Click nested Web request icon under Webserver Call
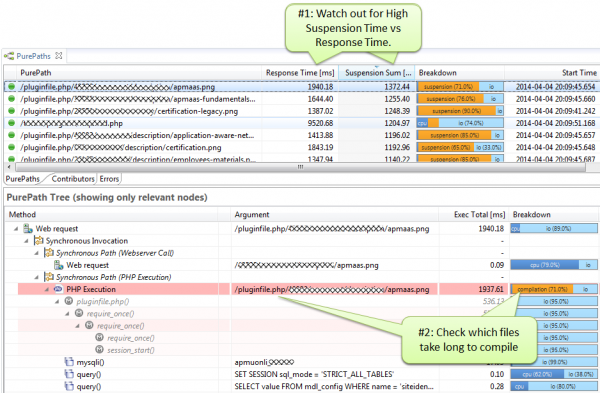Viewport: 600px width, 393px height. click(59, 265)
